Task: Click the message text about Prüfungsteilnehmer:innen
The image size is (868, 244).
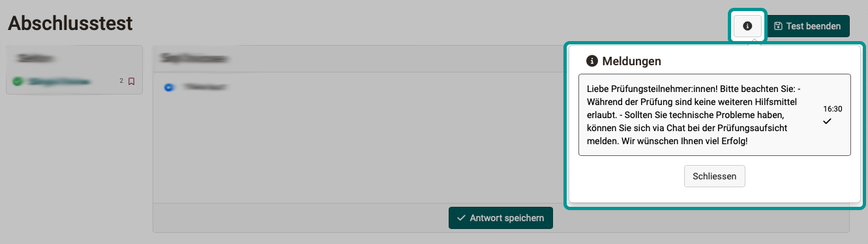Action: tap(696, 115)
